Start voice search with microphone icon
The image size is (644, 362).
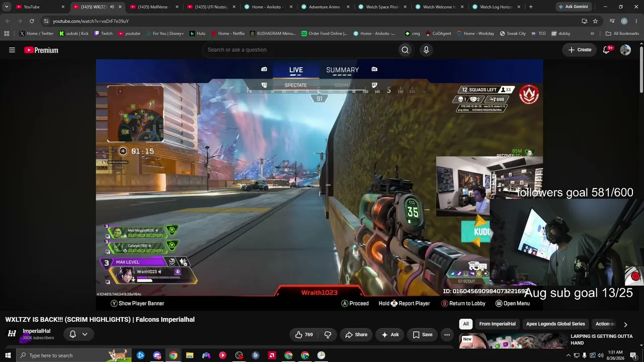[x=426, y=50]
